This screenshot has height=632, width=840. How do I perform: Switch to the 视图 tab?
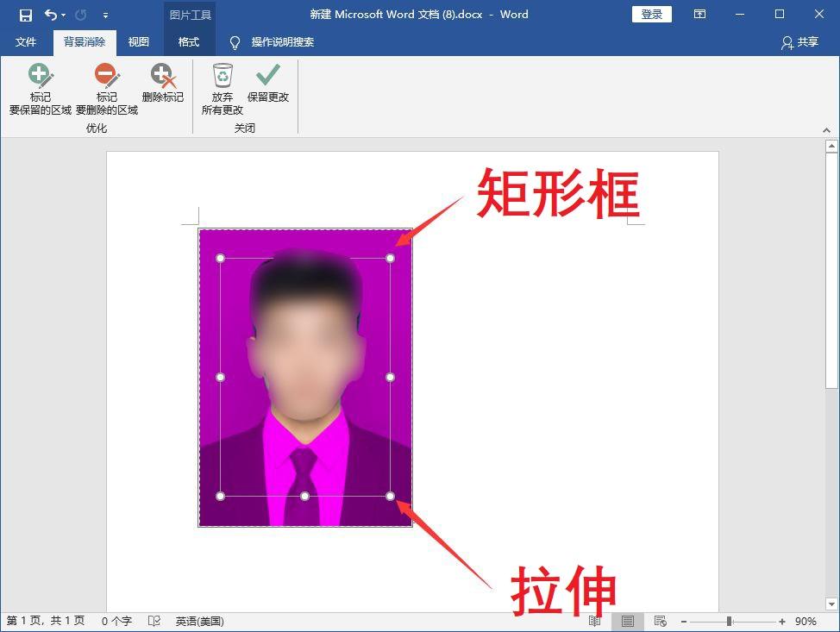pos(139,41)
